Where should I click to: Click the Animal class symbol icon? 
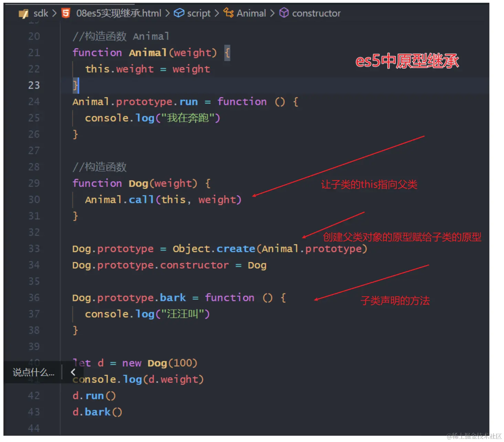pos(228,13)
